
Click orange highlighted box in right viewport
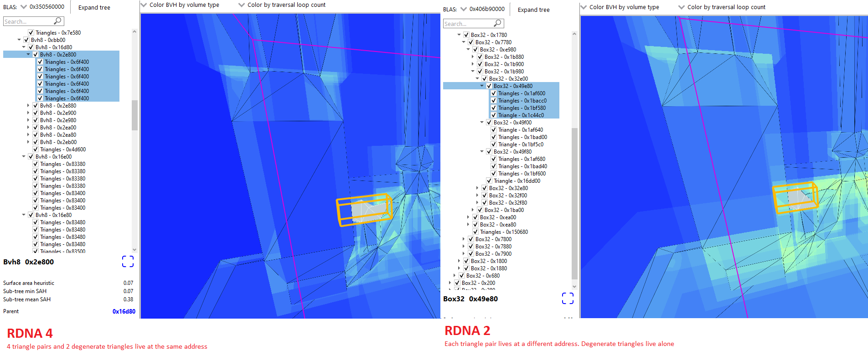796,198
